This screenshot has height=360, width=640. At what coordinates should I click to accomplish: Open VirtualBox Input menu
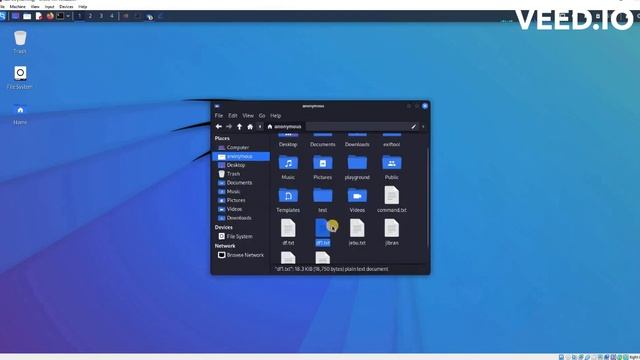point(49,7)
